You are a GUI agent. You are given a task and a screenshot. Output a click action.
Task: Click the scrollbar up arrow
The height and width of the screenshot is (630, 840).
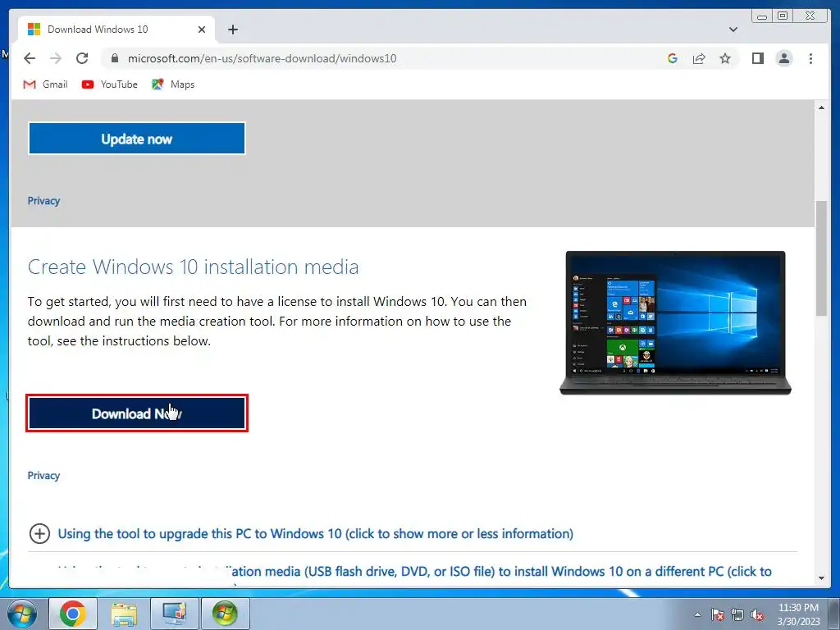point(821,107)
